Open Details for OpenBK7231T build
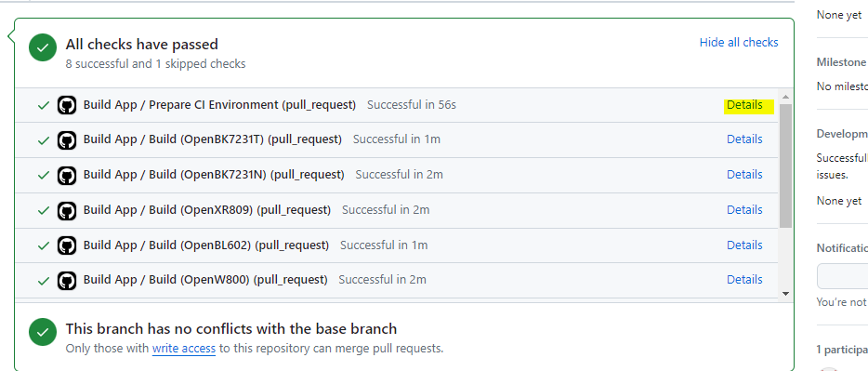This screenshot has width=868, height=371. [744, 139]
